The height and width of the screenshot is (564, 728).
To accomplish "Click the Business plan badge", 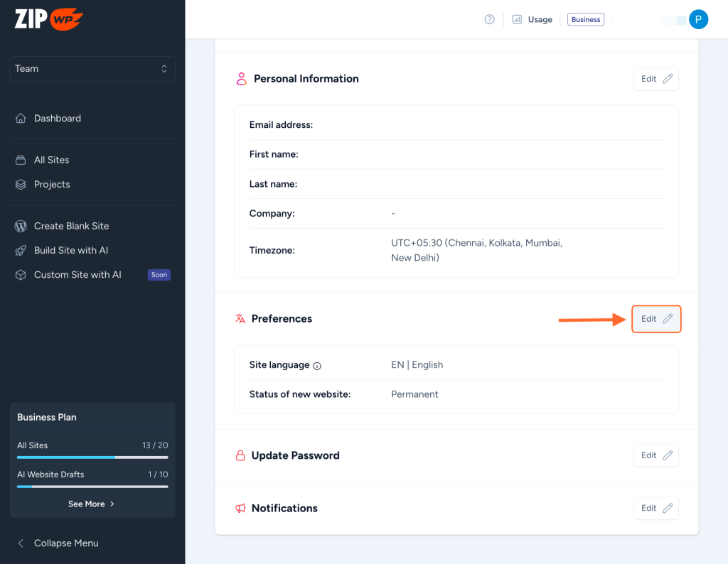I will pyautogui.click(x=585, y=20).
